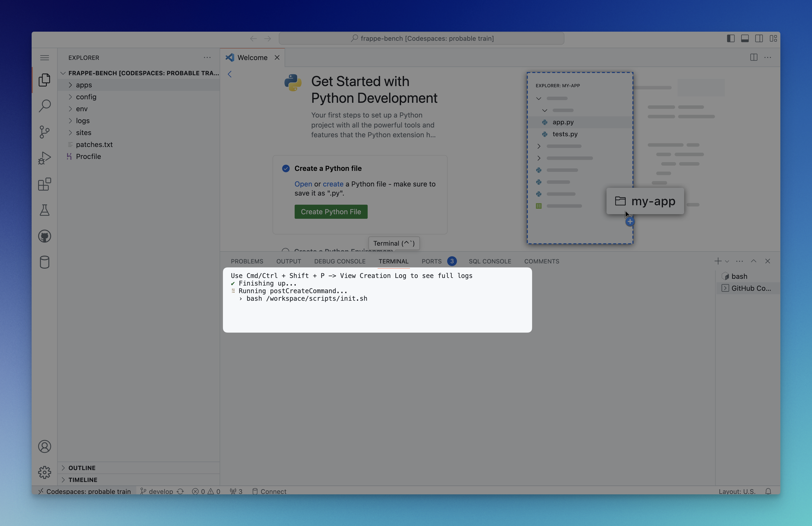Go back in the walkthrough using chevron
The image size is (812, 526).
coord(230,74)
